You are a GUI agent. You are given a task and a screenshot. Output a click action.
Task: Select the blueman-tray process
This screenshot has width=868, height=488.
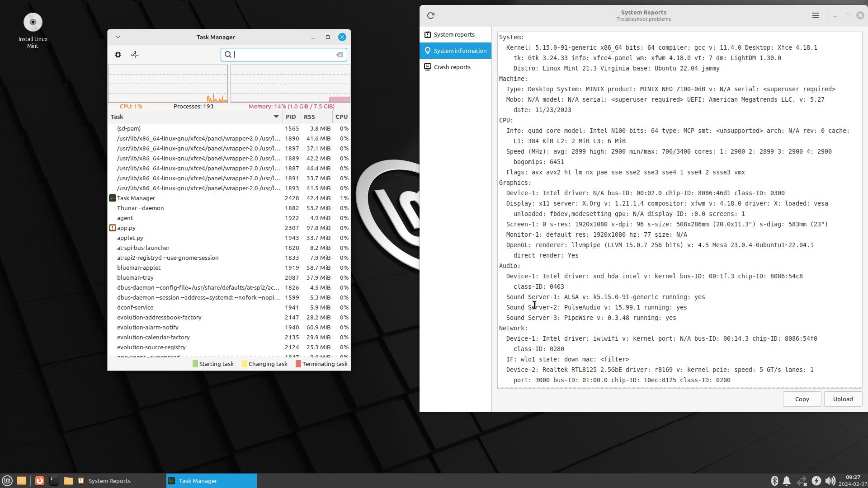click(229, 277)
